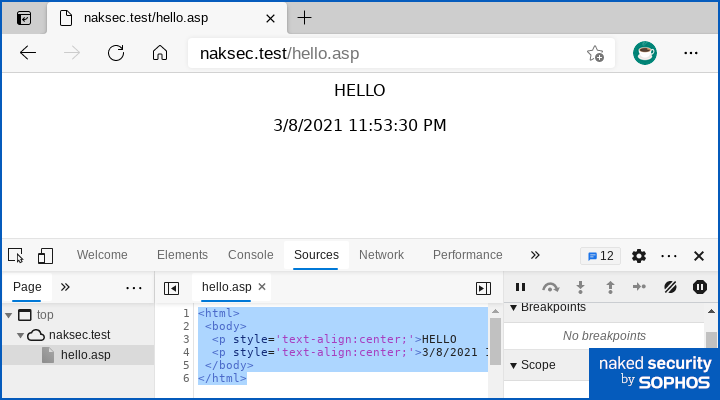Viewport: 720px width, 400px height.
Task: Toggle device emulation mode
Action: pyautogui.click(x=45, y=255)
